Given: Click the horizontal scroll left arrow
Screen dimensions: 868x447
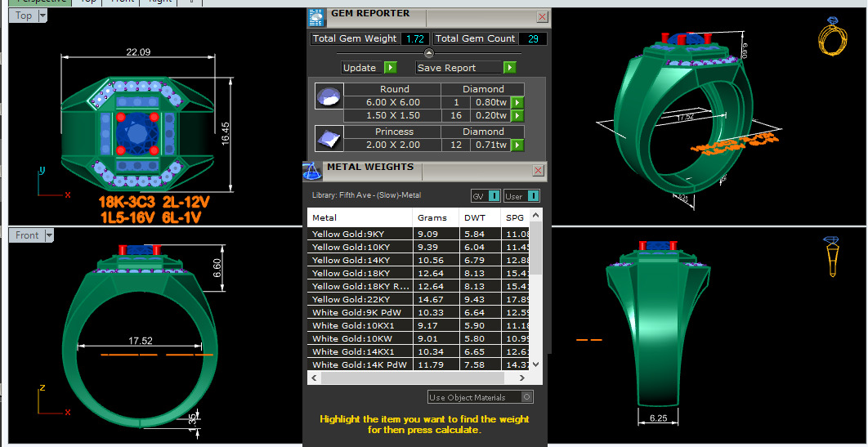Looking at the screenshot, I should click(314, 378).
